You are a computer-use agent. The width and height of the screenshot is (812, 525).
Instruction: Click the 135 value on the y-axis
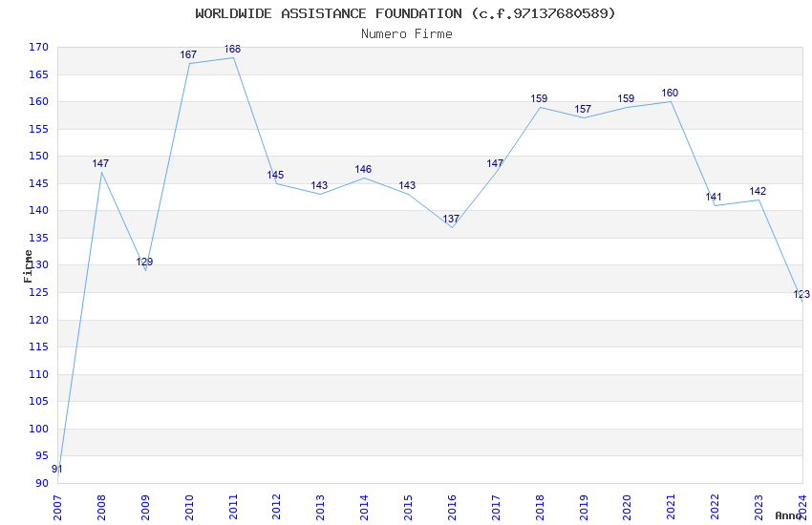39,238
